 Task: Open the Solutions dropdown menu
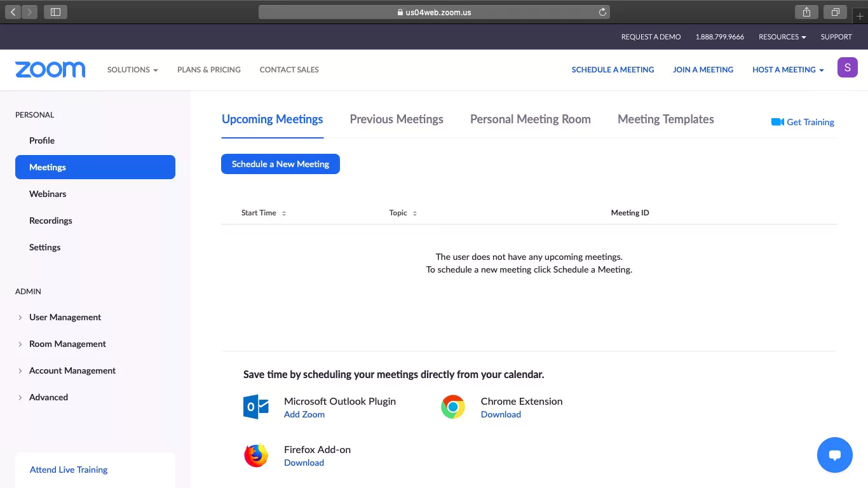[x=132, y=70]
